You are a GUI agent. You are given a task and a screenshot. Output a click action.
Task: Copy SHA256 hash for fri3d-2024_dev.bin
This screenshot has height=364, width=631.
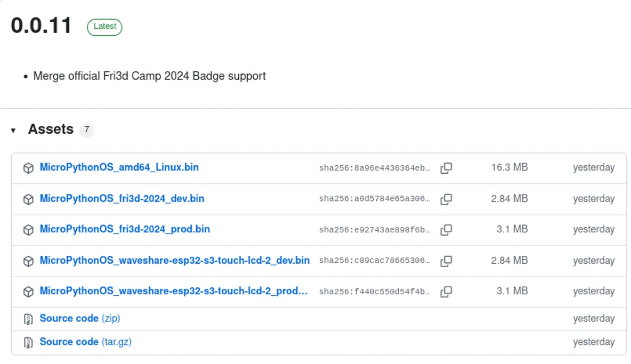tap(446, 199)
